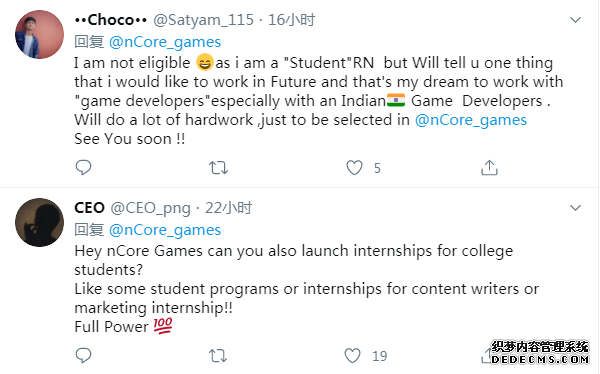This screenshot has width=600, height=374.
Task: Reply to CEO's internship tweet
Action: 83,355
